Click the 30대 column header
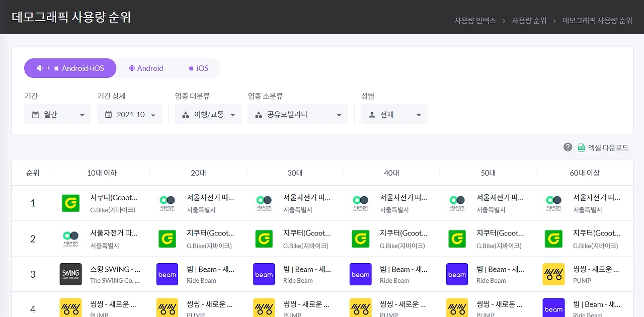Viewport: 644px width, 317px height. pyautogui.click(x=295, y=173)
